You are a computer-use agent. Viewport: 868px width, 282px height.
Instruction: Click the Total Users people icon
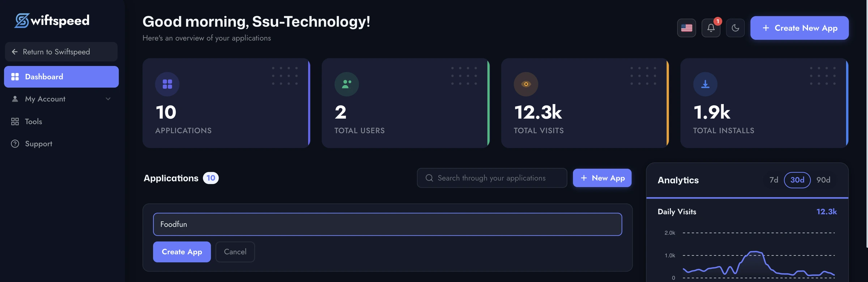(346, 84)
